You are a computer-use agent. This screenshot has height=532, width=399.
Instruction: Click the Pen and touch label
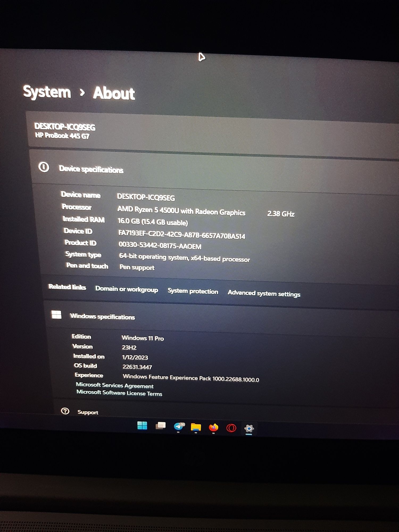(87, 265)
